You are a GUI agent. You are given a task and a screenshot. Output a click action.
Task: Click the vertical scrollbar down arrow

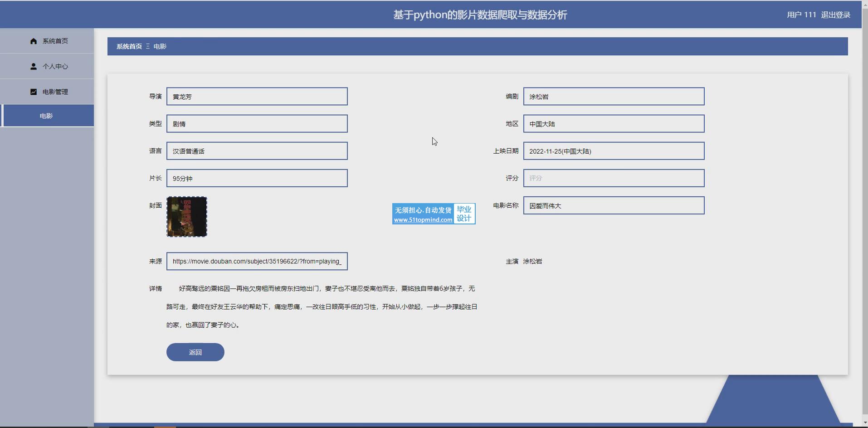pyautogui.click(x=865, y=423)
